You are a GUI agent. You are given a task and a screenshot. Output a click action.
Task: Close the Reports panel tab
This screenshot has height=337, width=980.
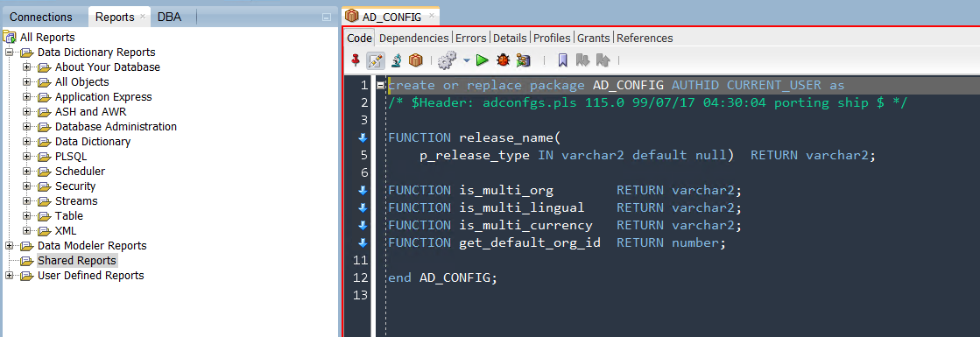(x=143, y=16)
